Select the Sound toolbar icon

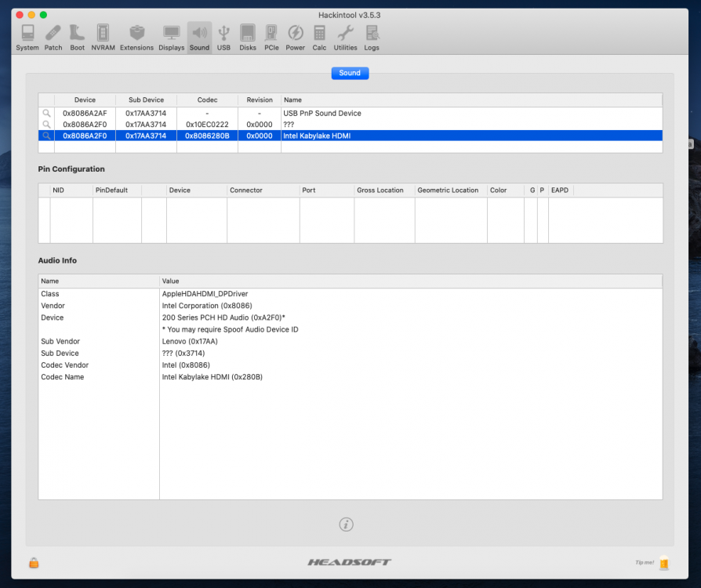pyautogui.click(x=199, y=38)
